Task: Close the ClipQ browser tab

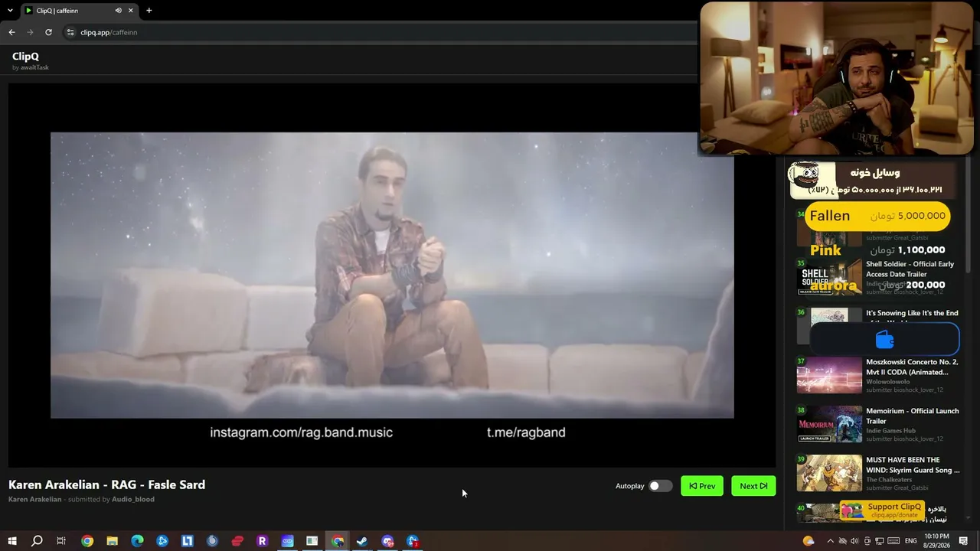Action: (131, 11)
